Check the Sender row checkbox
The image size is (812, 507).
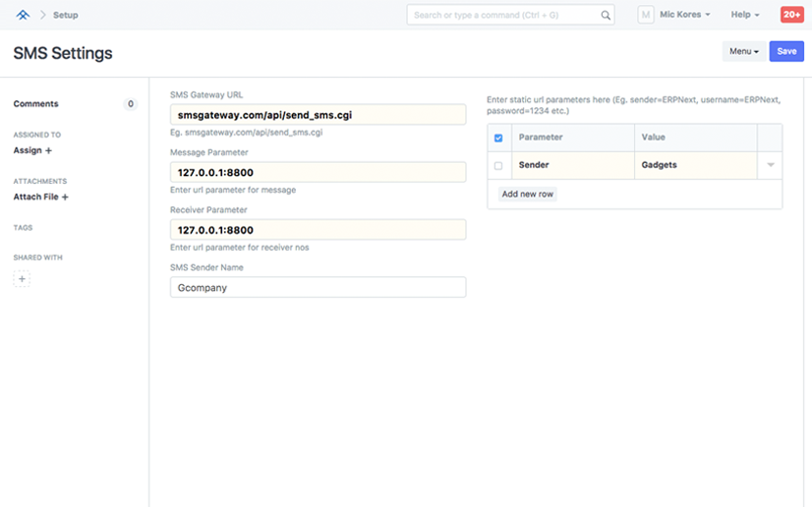tap(498, 165)
